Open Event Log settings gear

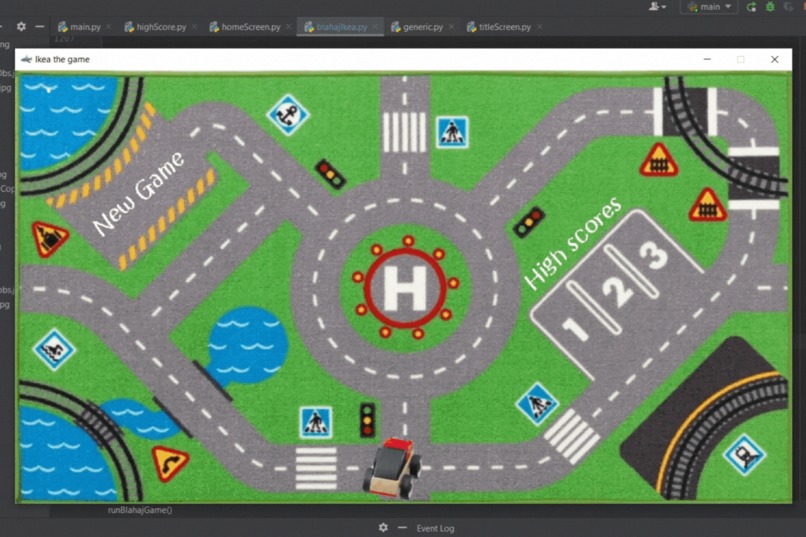point(383,528)
